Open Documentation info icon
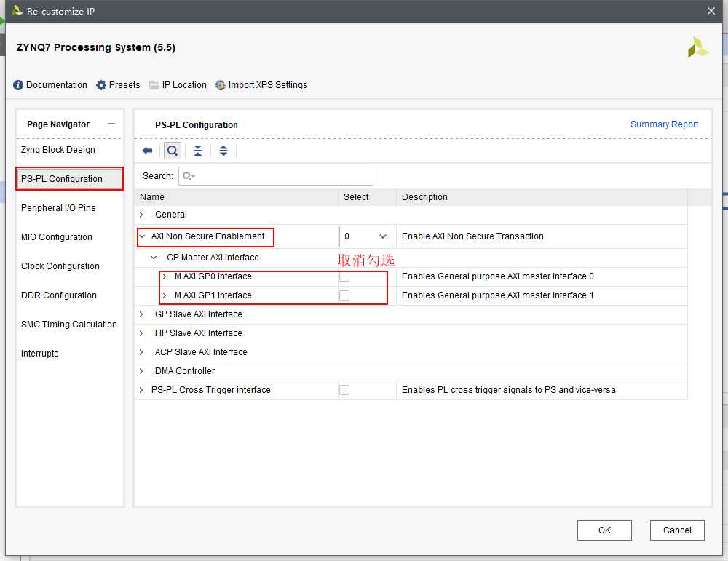 coord(18,85)
